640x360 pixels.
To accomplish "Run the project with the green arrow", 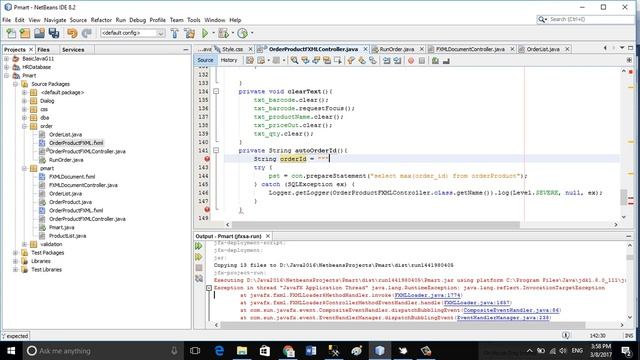I will tap(205, 33).
